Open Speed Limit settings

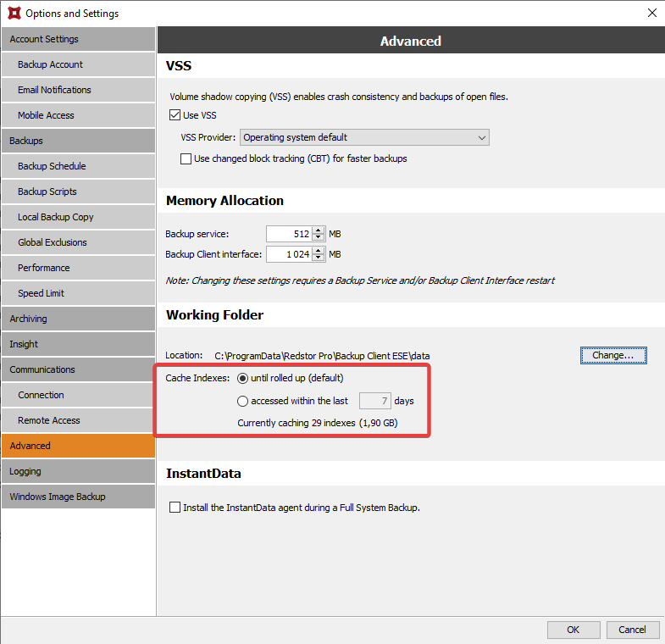pyautogui.click(x=79, y=293)
